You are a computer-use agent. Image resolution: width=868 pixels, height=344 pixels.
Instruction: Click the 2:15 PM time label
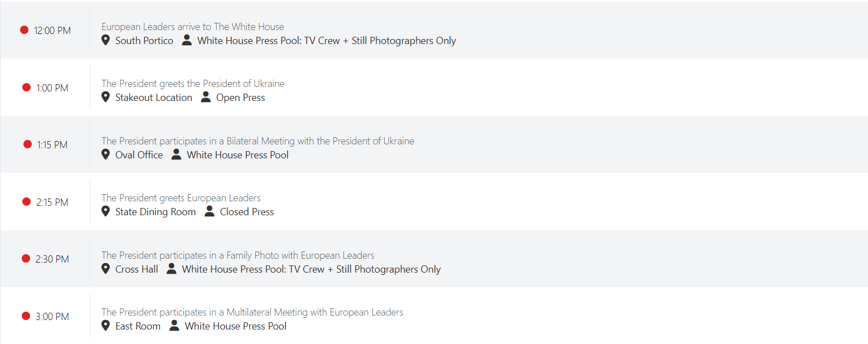(52, 202)
